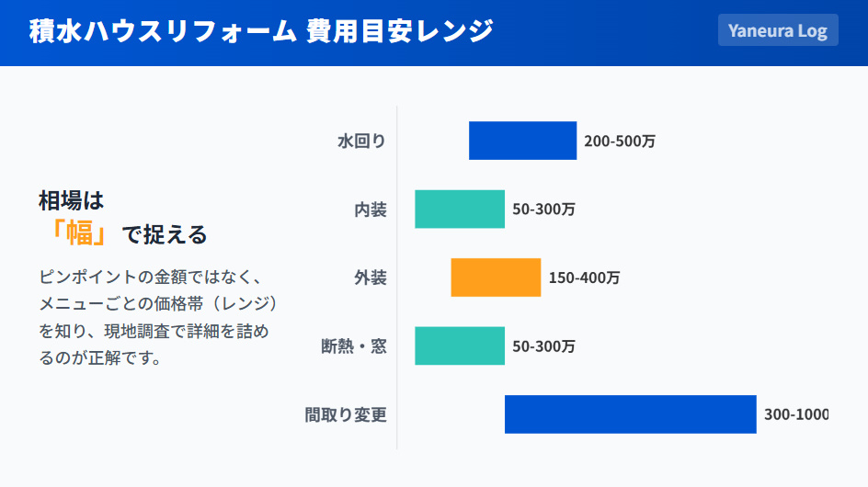Click the Yaneura Log badge

click(x=777, y=30)
